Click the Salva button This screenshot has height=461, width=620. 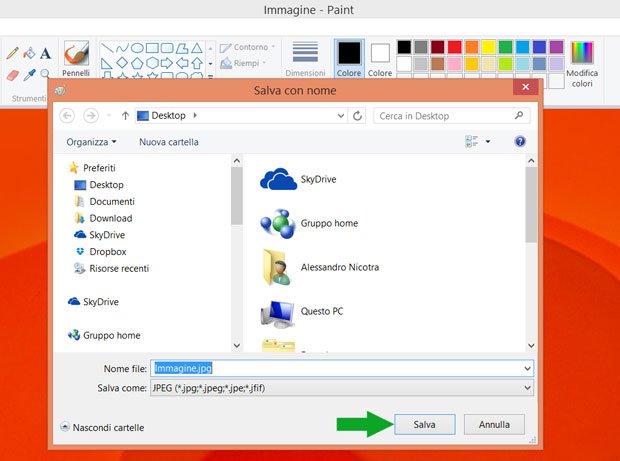click(x=425, y=425)
